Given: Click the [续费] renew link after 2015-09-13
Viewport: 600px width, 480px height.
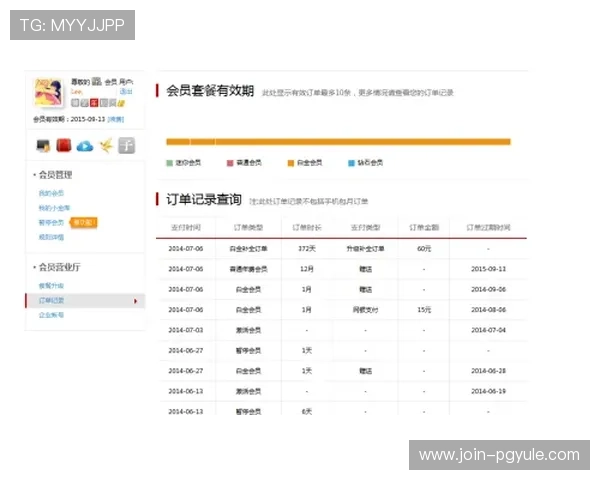Looking at the screenshot, I should [x=116, y=119].
